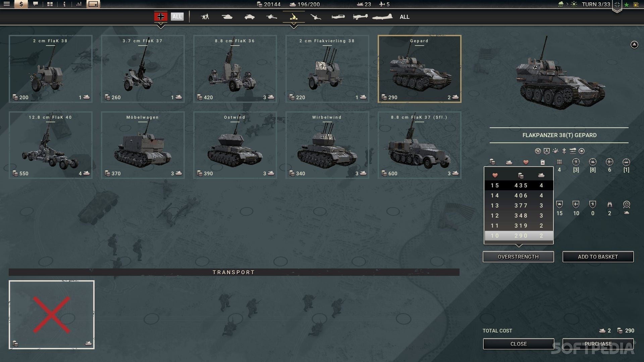
Task: Select the infantry unit class icon
Action: (x=205, y=17)
